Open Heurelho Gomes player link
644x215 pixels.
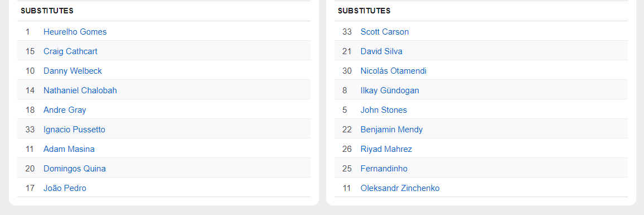click(x=75, y=32)
